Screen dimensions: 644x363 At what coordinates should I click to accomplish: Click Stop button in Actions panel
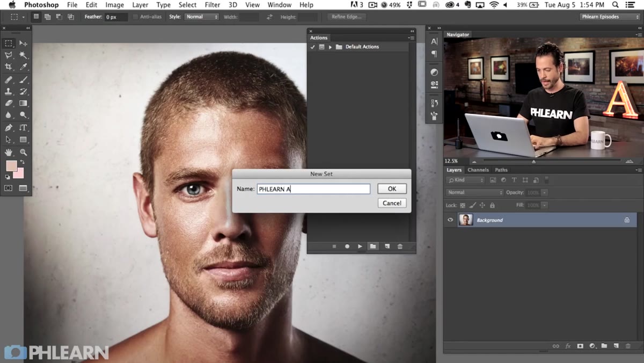[334, 246]
